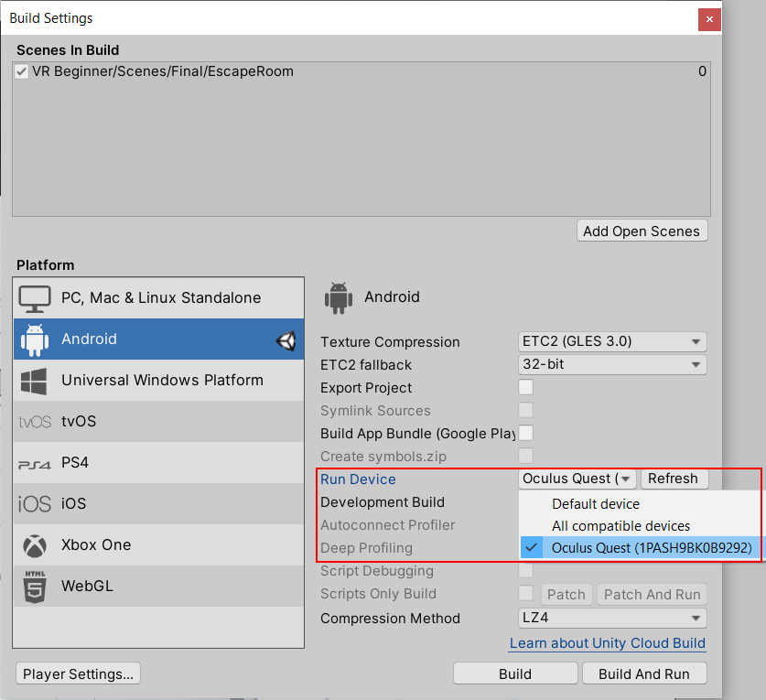The image size is (766, 700).
Task: Select the WebGL platform row
Action: tap(158, 587)
